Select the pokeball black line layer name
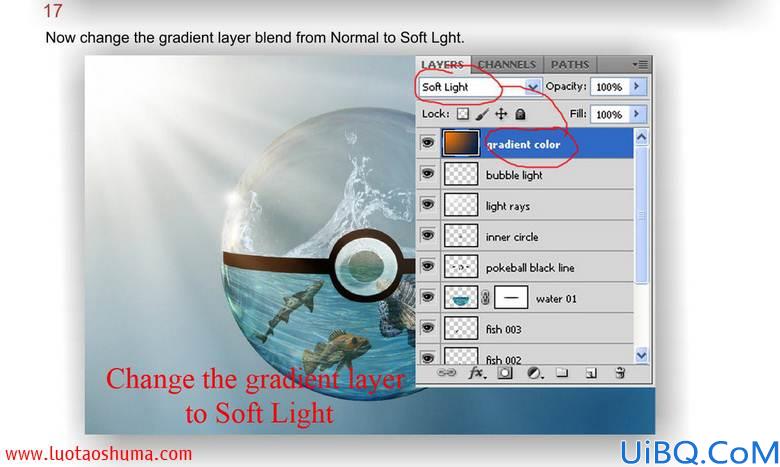Viewport: 780px width, 467px height. 530,268
